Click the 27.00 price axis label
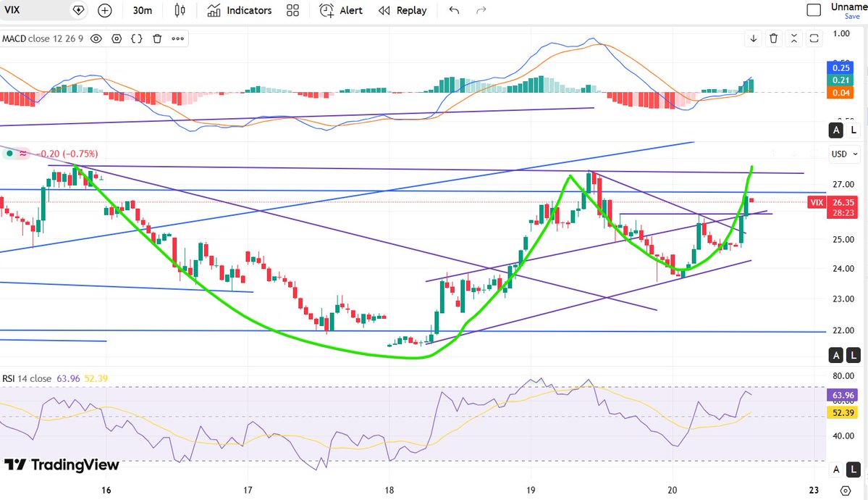868x500 pixels. [843, 185]
